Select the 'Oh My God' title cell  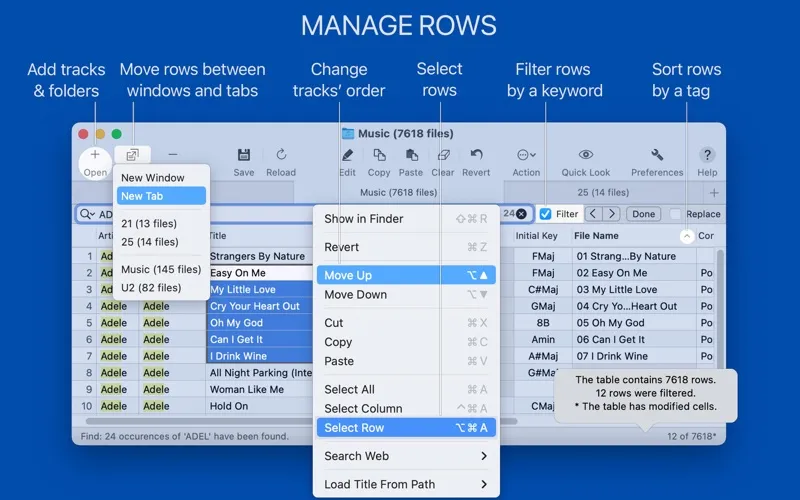click(260, 323)
